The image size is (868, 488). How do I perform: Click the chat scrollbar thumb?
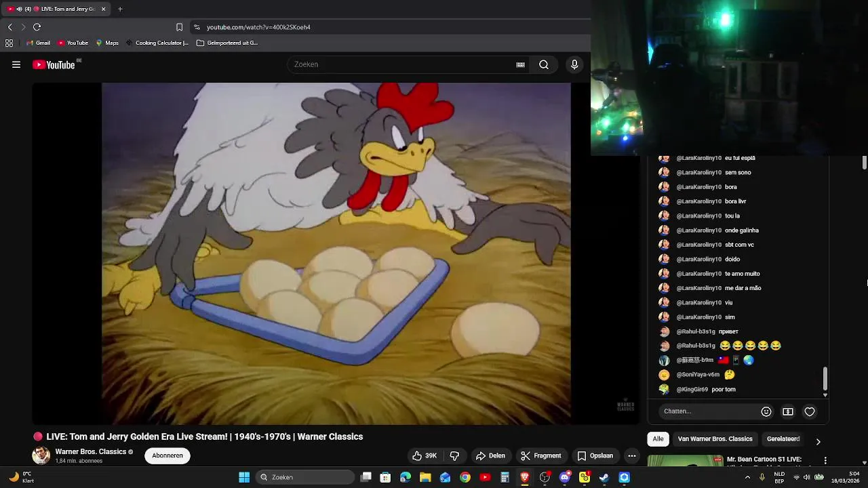(825, 379)
